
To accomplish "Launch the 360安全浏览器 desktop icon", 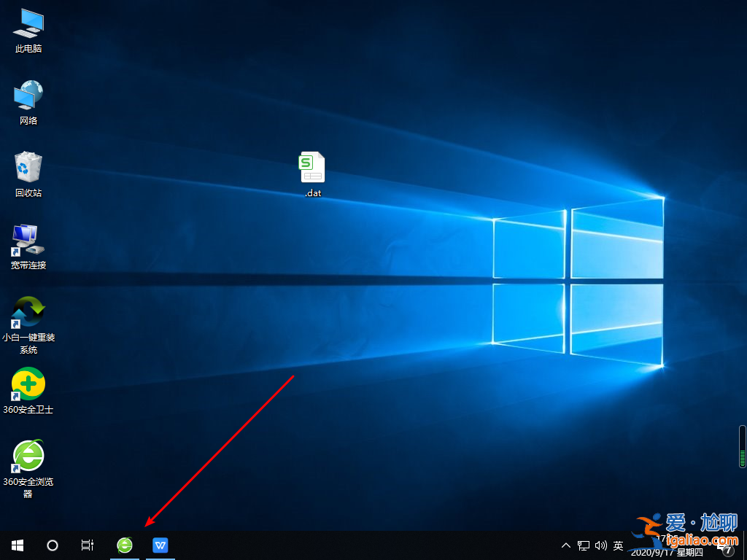I will coord(28,456).
